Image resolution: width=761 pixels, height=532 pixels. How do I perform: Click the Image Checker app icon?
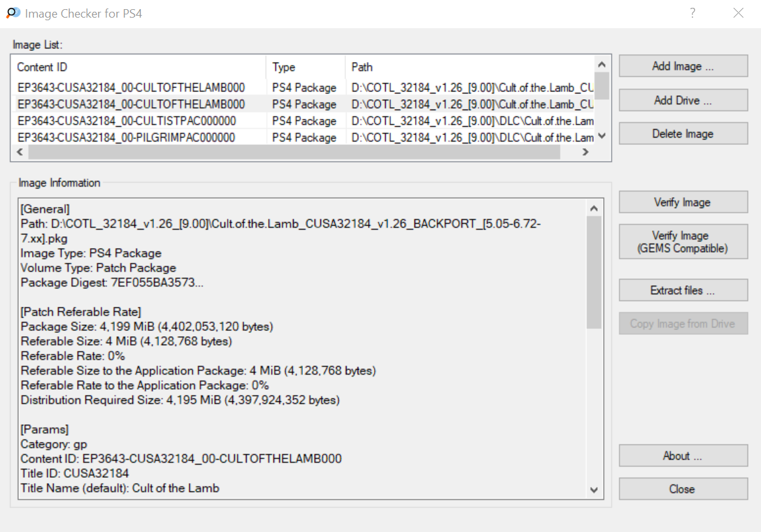(13, 13)
